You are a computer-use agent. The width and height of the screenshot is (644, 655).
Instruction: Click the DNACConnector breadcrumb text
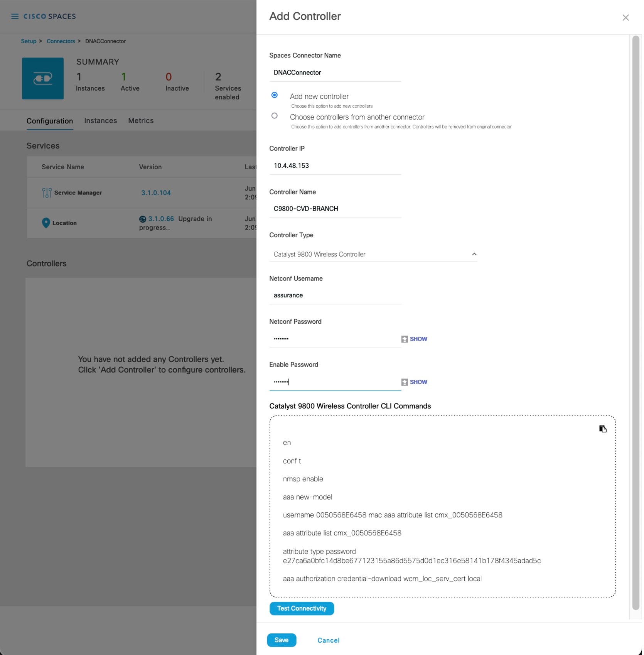point(106,41)
